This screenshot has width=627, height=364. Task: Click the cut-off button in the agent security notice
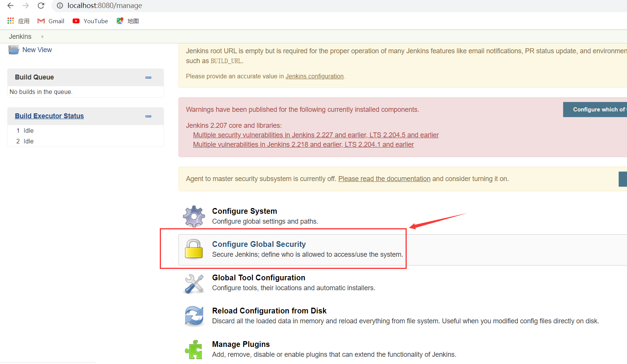point(623,179)
